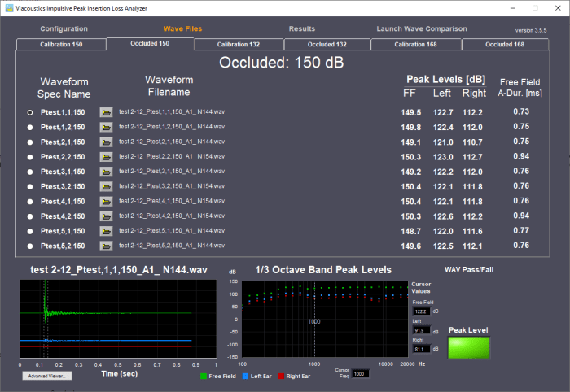Select the Ptest,5,2,150 radio button
The image size is (570, 392).
click(30, 246)
